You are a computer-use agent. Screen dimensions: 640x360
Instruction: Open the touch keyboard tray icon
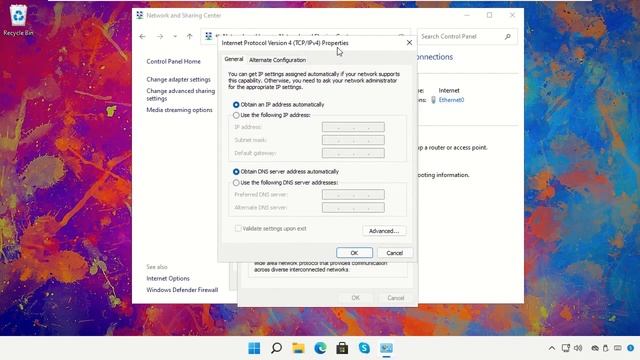coord(618,348)
